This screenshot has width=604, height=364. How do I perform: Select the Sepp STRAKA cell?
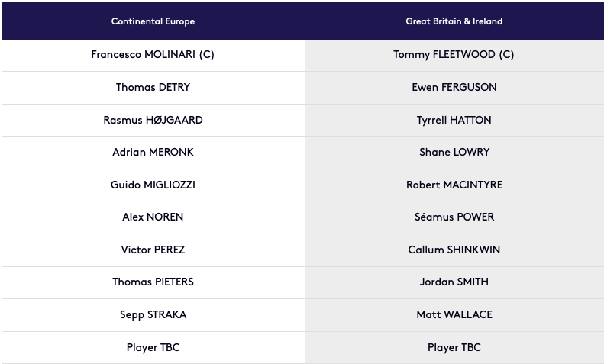pos(153,314)
